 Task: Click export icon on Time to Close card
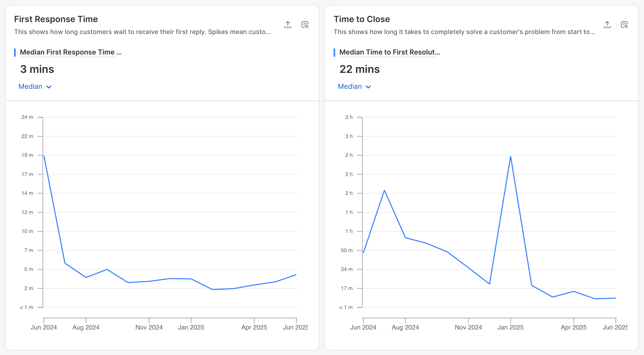[607, 25]
